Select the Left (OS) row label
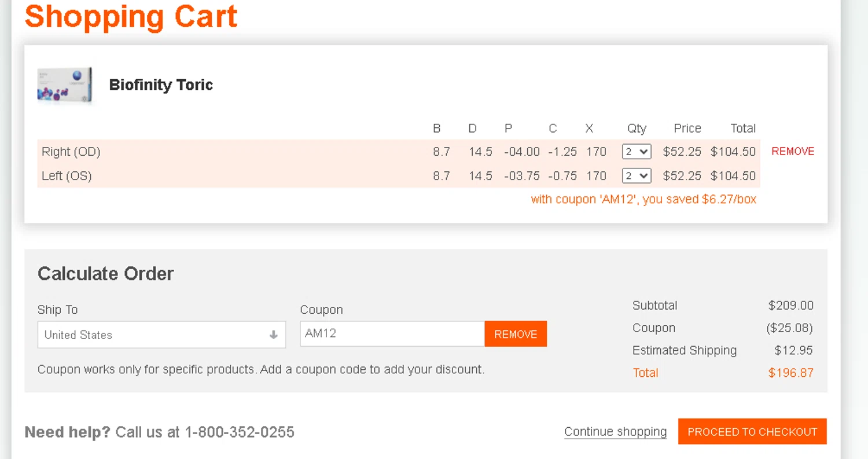Image resolution: width=868 pixels, height=459 pixels. coord(67,176)
